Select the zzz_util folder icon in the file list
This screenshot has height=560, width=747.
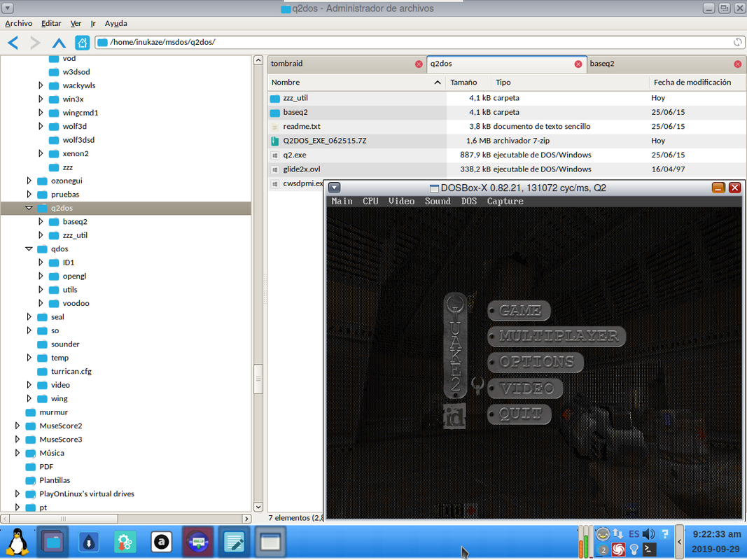tap(275, 99)
